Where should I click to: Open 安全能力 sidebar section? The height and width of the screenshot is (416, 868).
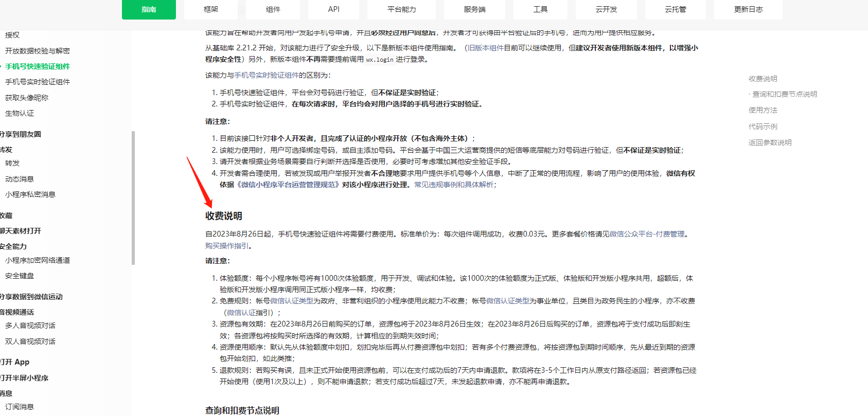point(13,246)
